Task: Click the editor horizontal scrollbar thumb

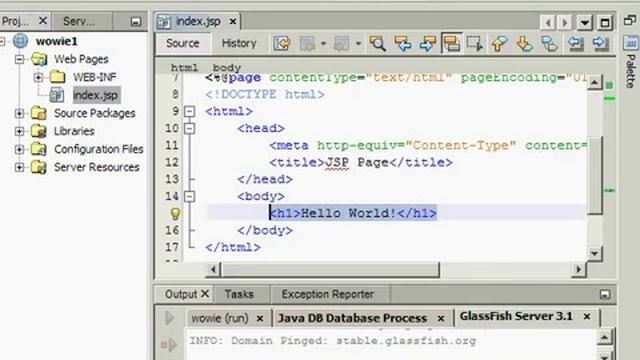Action: pyautogui.click(x=330, y=269)
